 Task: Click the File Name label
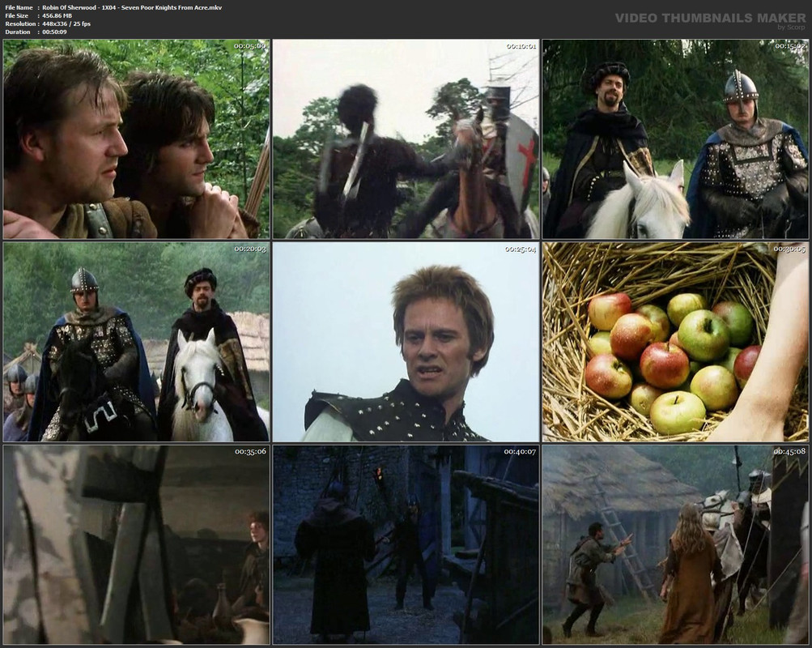click(19, 8)
